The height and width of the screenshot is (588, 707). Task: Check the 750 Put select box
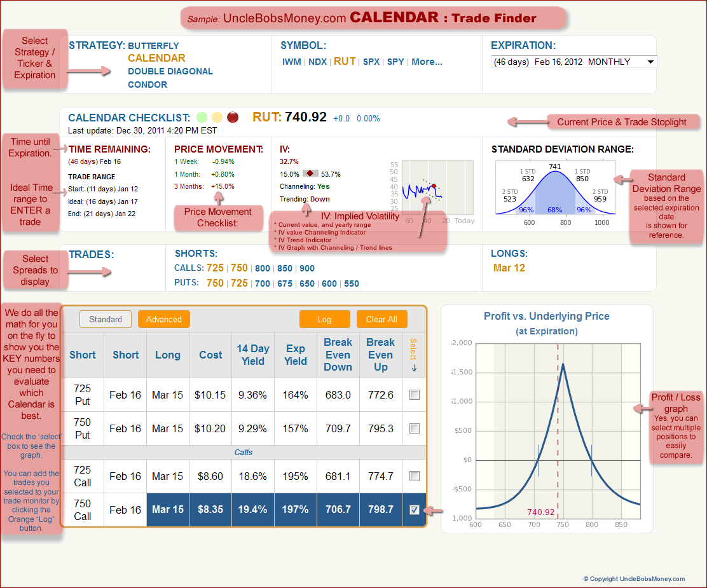click(415, 428)
